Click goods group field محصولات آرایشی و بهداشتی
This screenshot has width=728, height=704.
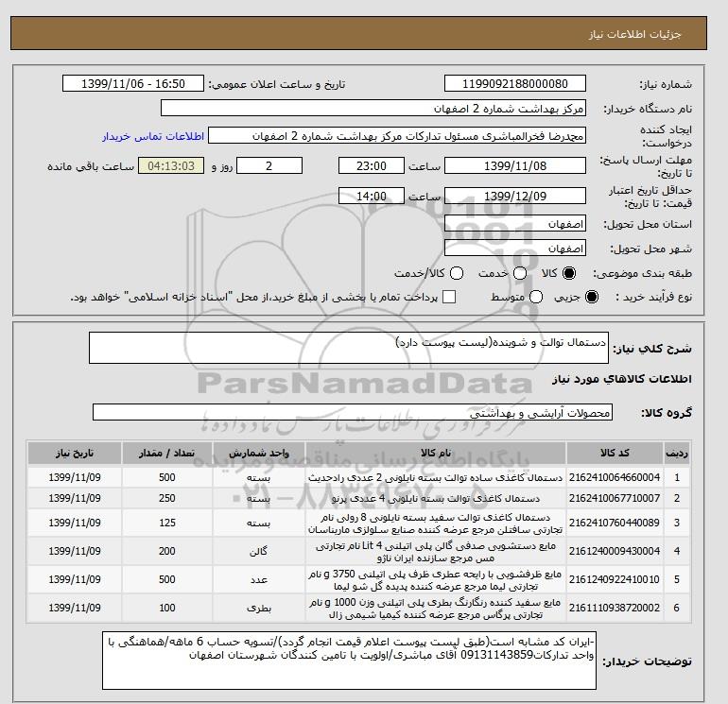[353, 413]
